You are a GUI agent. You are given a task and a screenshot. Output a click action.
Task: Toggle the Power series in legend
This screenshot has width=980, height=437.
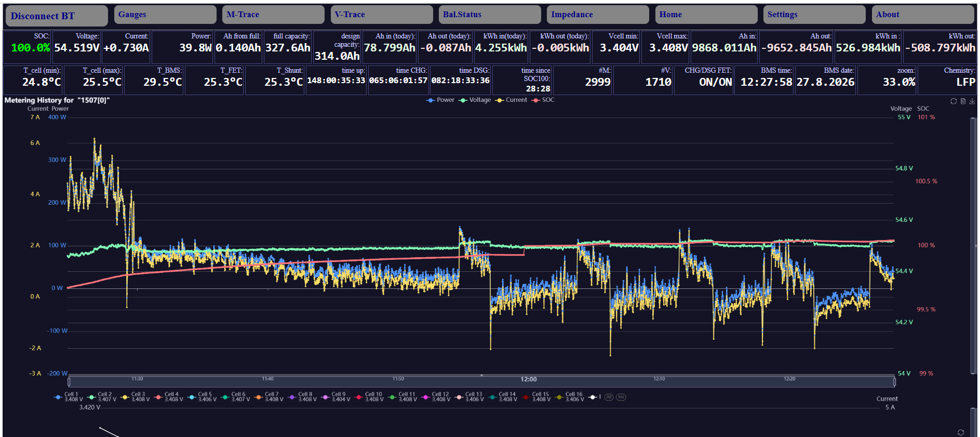coord(440,100)
